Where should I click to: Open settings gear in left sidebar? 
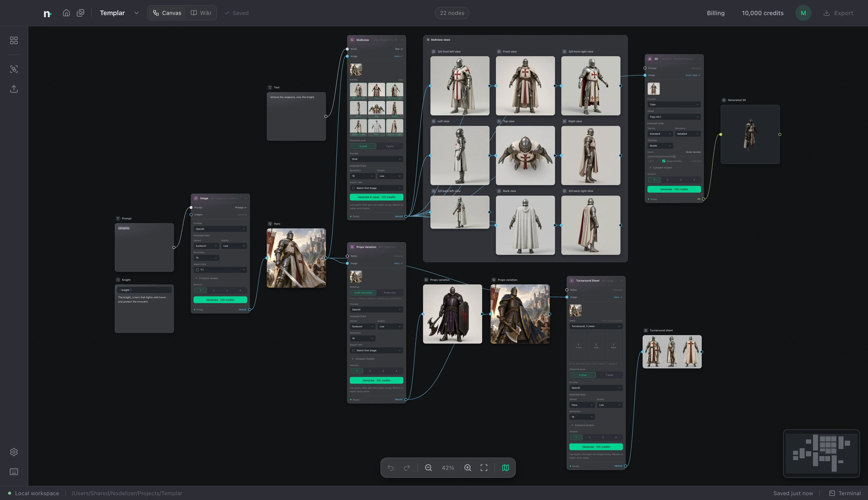click(x=14, y=452)
